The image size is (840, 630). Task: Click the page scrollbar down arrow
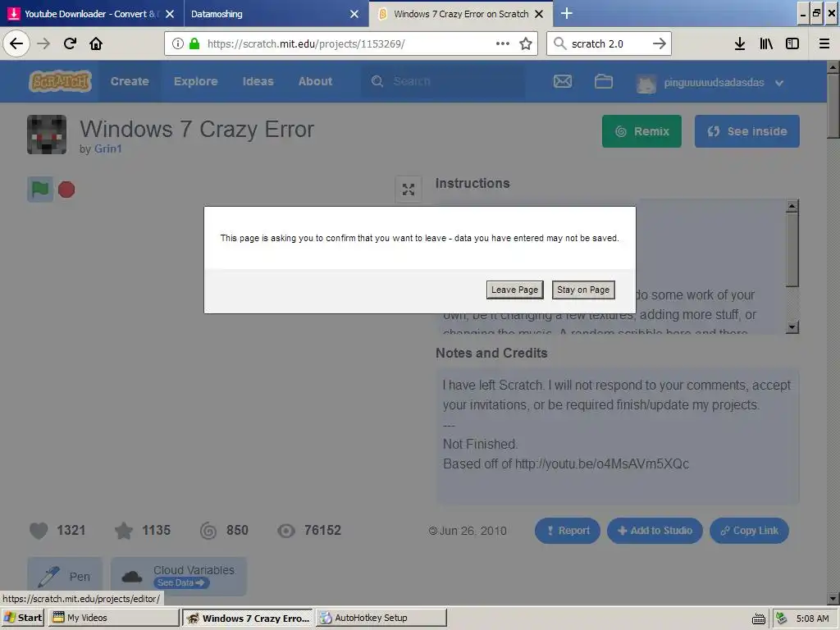[833, 598]
